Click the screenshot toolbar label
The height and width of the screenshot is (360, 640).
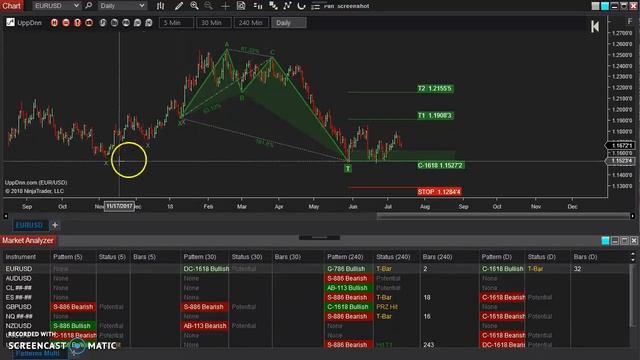coord(353,6)
